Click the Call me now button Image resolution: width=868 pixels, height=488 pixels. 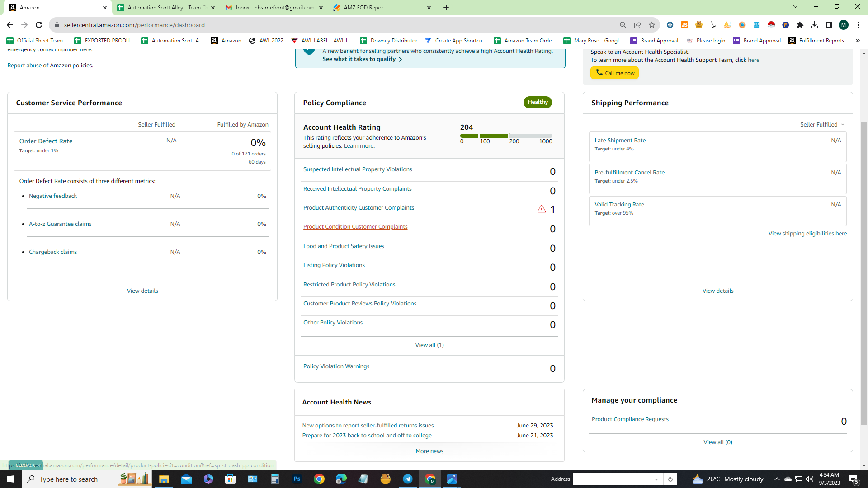(x=614, y=73)
